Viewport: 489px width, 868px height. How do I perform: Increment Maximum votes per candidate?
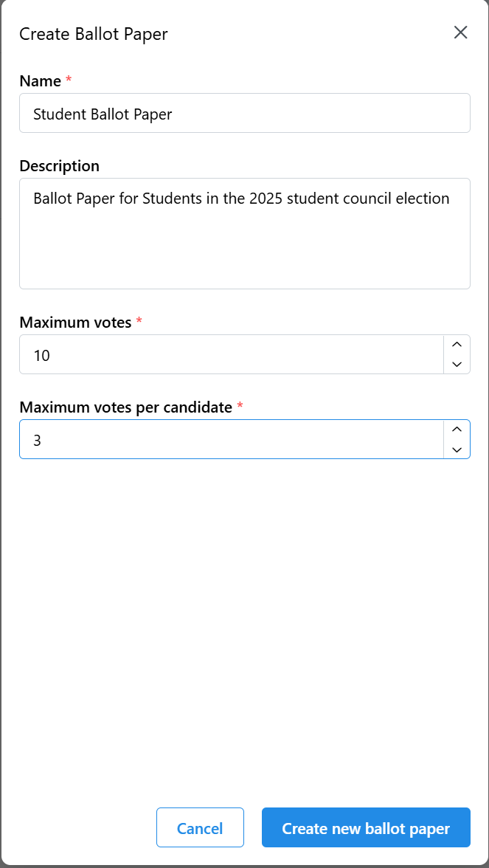[457, 430]
